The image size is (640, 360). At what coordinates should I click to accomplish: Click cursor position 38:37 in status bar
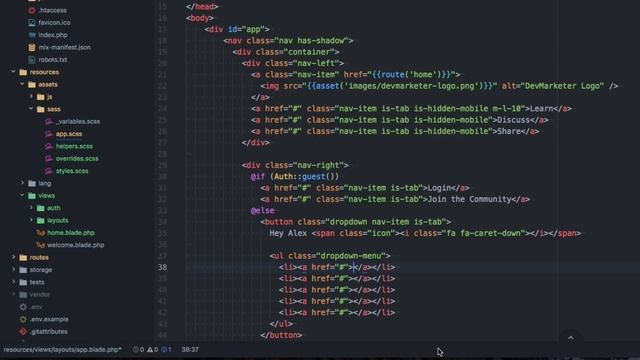[190, 350]
